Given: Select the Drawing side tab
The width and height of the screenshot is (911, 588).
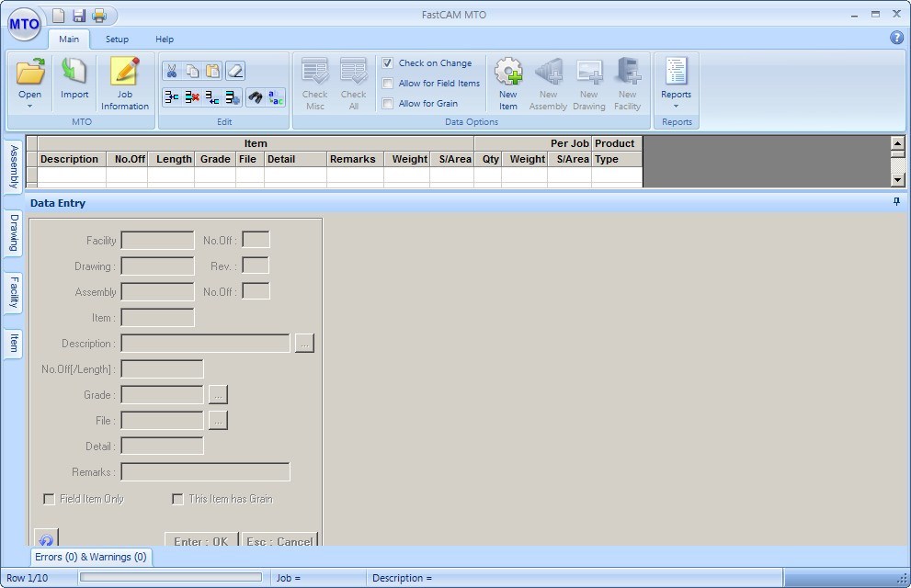Looking at the screenshot, I should [14, 233].
